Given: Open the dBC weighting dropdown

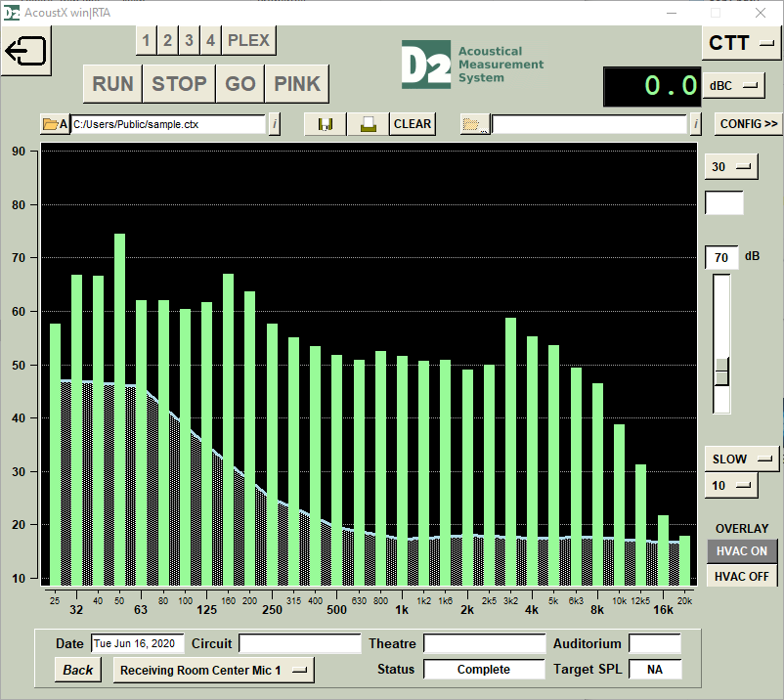Looking at the screenshot, I should click(x=736, y=86).
